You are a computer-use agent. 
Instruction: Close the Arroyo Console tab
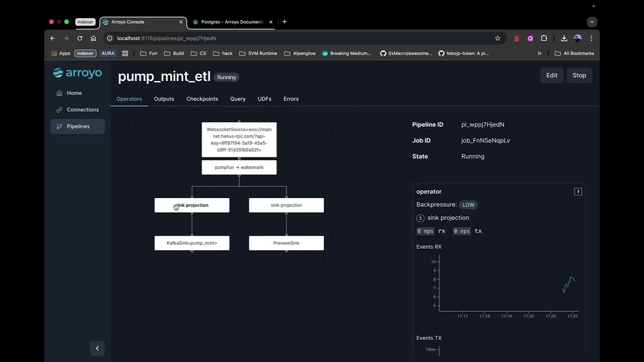tap(181, 22)
